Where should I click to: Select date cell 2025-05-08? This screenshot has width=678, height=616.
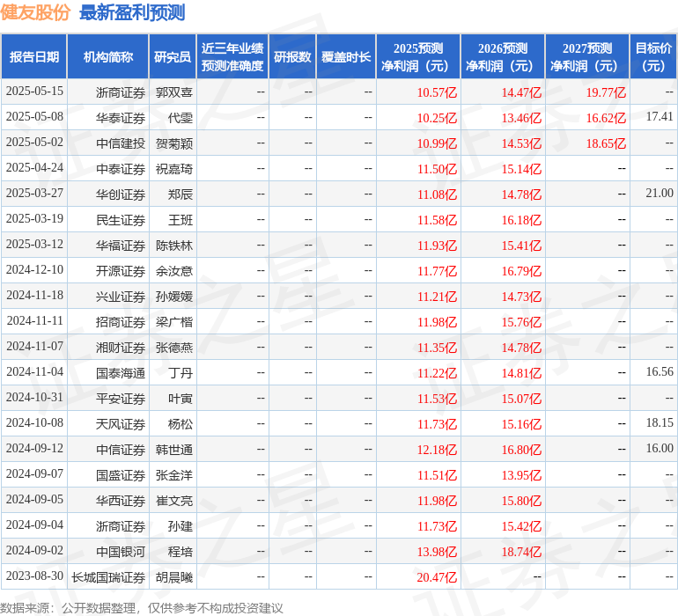34,117
